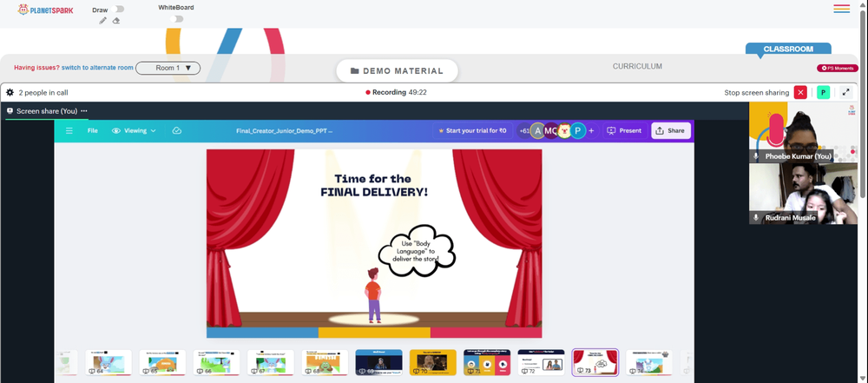
Task: Click the Canva Present button
Action: (624, 131)
